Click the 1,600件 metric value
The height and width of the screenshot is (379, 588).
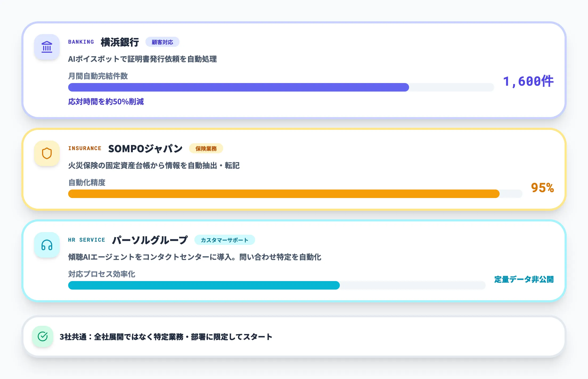pyautogui.click(x=528, y=81)
